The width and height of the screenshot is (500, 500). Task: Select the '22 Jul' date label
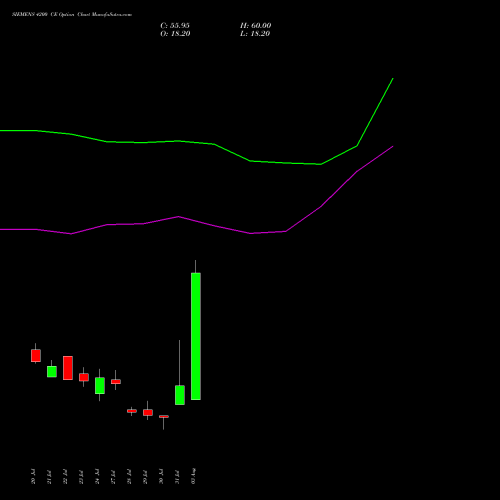[65, 477]
